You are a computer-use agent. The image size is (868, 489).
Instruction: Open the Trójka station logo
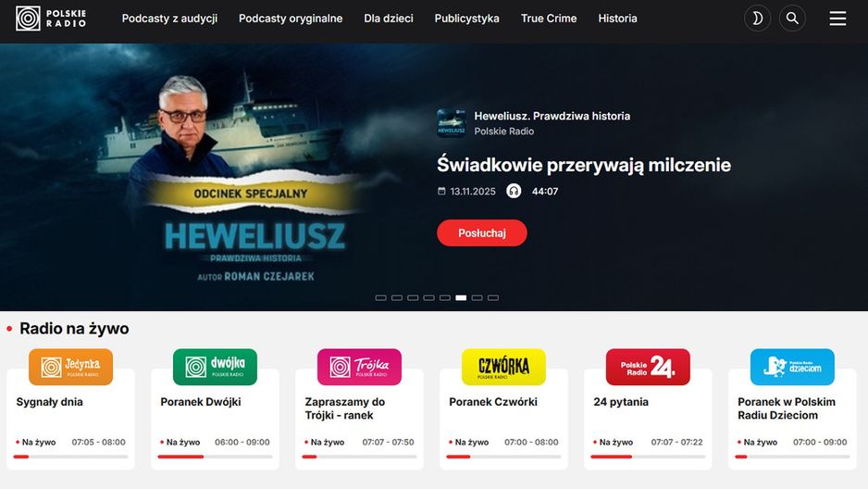[x=359, y=367]
